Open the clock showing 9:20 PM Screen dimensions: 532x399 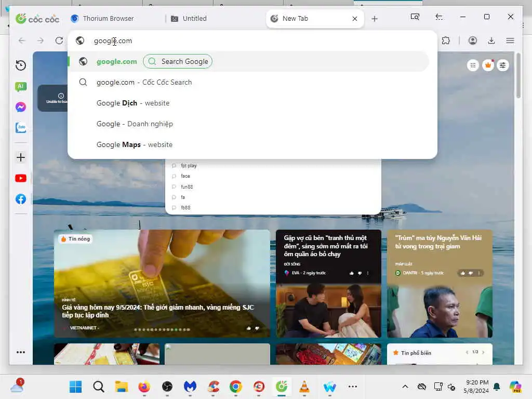click(477, 387)
